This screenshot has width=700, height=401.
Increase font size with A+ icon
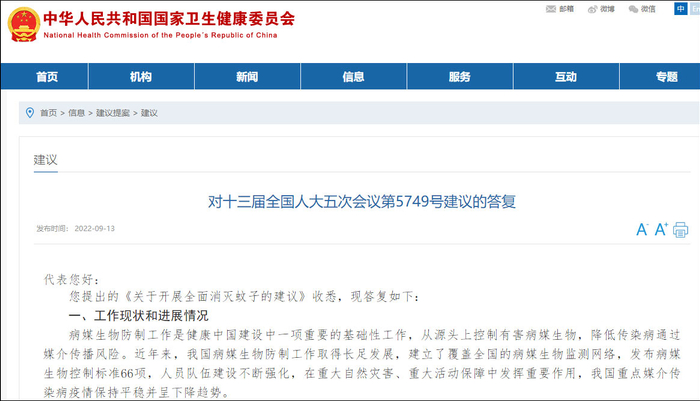[661, 229]
